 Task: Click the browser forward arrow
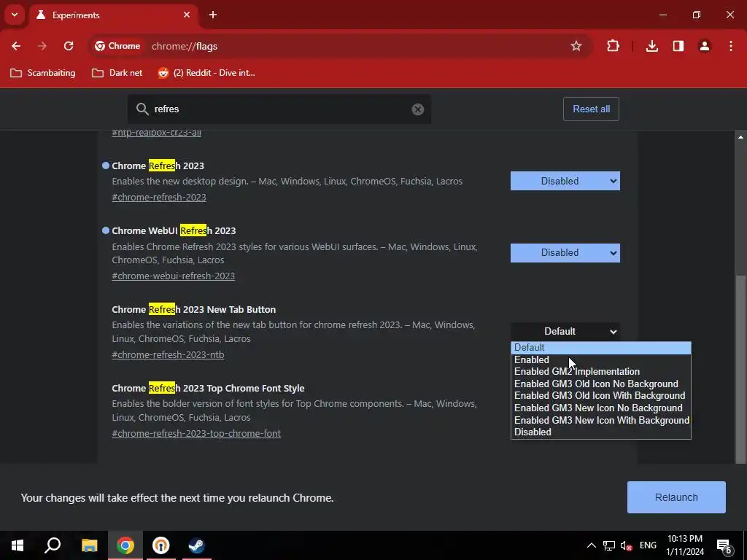tap(42, 46)
